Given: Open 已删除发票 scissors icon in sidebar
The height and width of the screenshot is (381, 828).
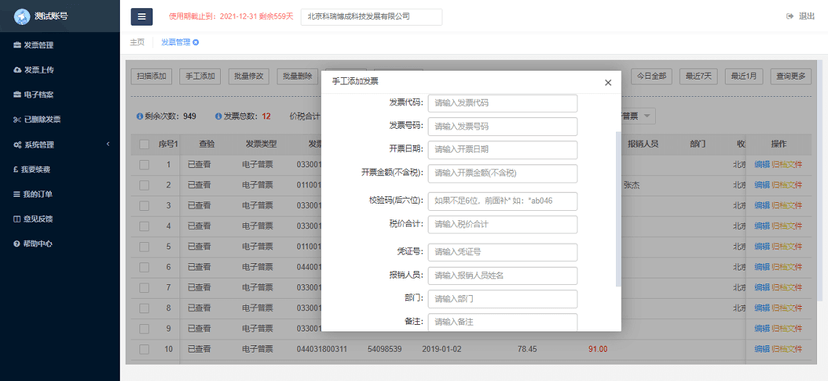Looking at the screenshot, I should coord(17,120).
